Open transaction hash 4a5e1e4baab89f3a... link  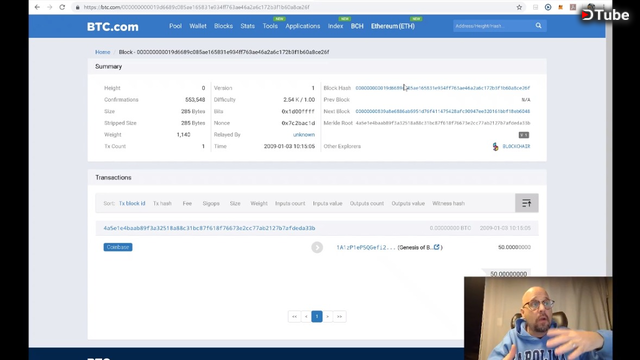pyautogui.click(x=209, y=228)
